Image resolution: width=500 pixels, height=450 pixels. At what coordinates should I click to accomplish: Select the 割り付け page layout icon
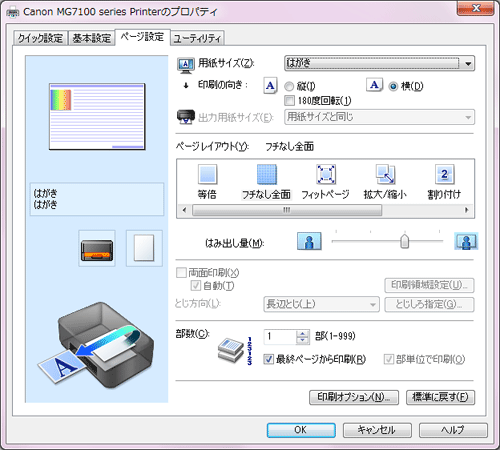(444, 174)
